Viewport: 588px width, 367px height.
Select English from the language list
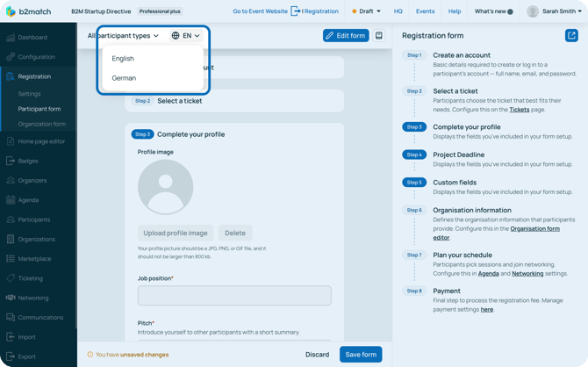[123, 58]
